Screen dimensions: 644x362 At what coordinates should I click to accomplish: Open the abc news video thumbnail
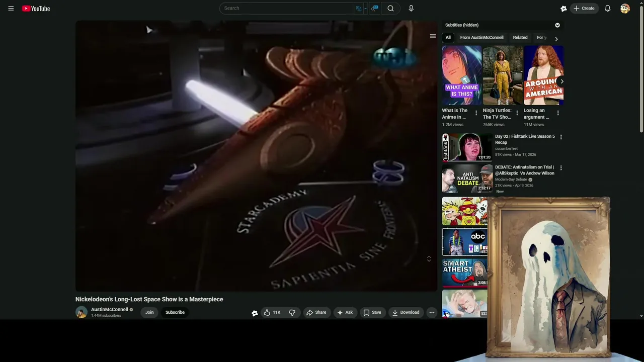tap(465, 242)
